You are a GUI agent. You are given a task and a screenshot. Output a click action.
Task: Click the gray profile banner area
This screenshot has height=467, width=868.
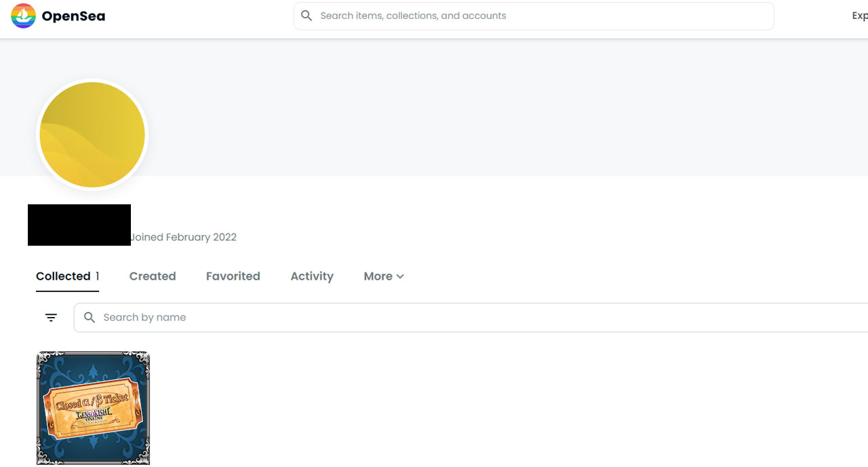(x=475, y=109)
